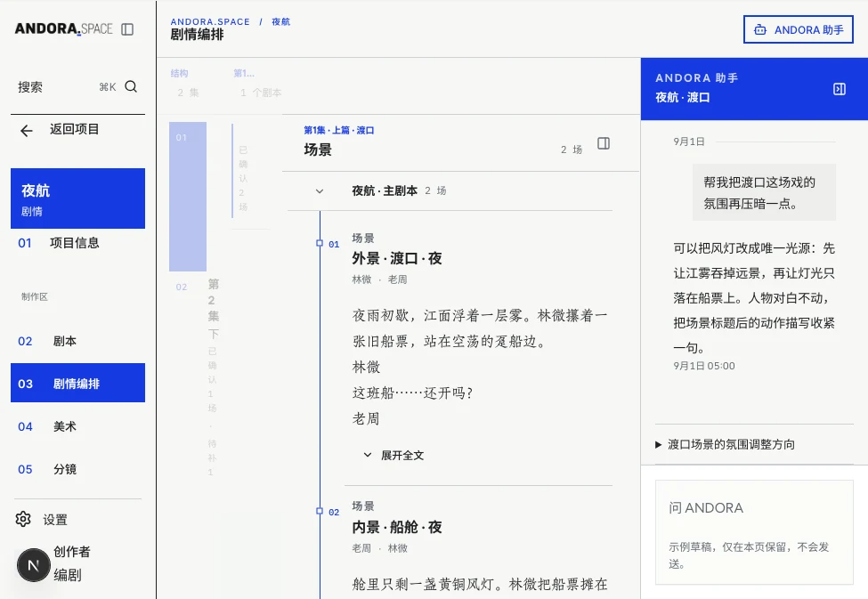This screenshot has width=868, height=599.
Task: Select episode block 01 in structure column
Action: pos(188,197)
